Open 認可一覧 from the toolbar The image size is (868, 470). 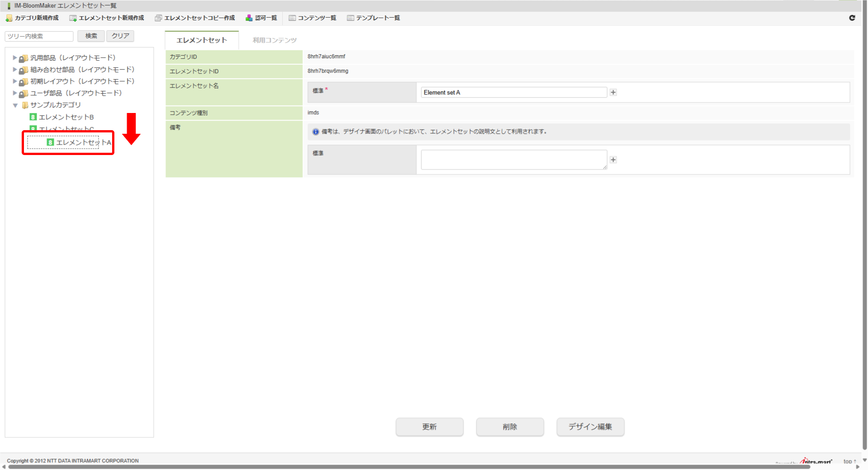[261, 18]
